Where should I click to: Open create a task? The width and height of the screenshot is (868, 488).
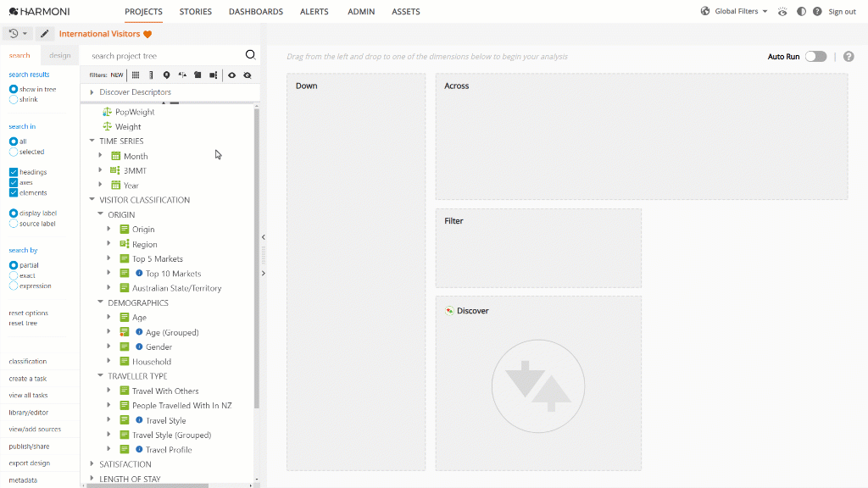(x=28, y=379)
